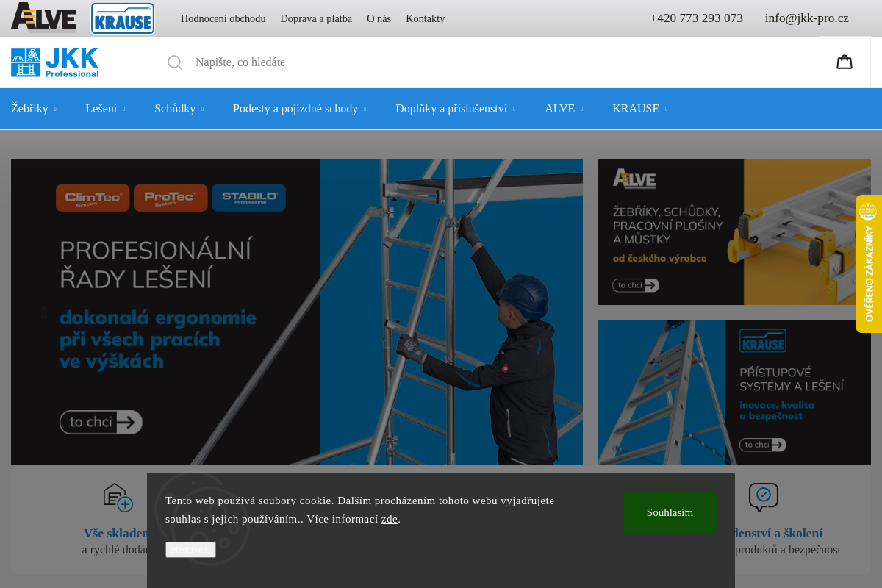
Task: Expand the Žebříky menu arrow
Action: coord(55,109)
